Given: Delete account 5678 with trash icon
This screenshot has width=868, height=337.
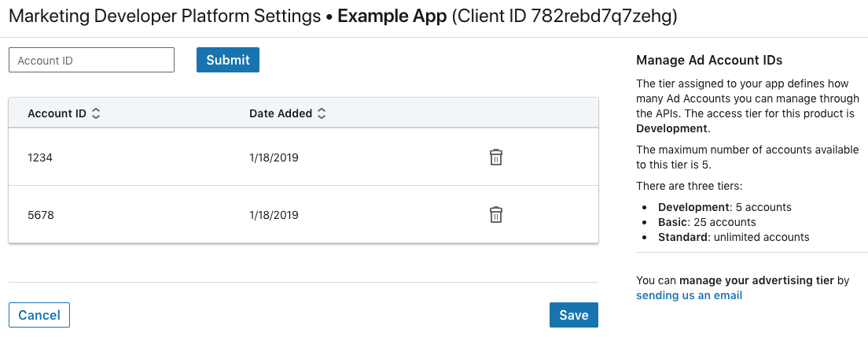Looking at the screenshot, I should [x=496, y=214].
